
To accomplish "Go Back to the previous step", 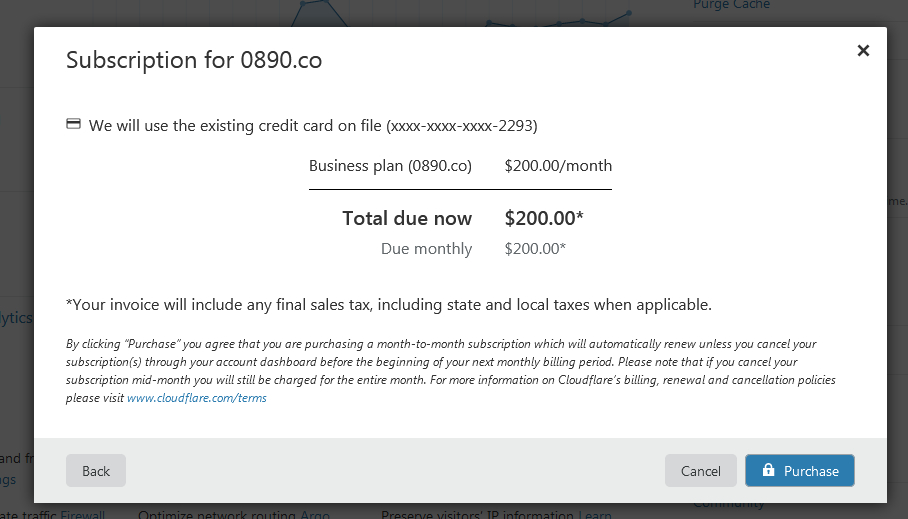I will [96, 470].
